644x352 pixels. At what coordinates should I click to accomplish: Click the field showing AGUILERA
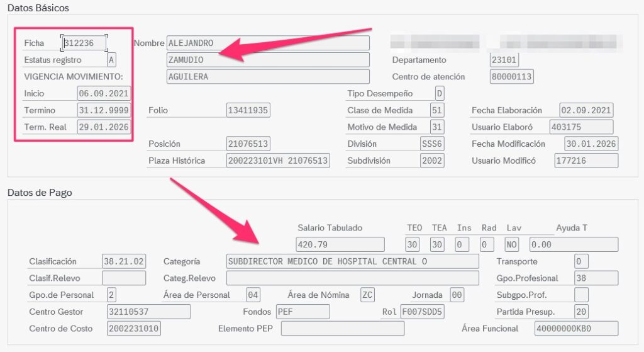click(268, 77)
